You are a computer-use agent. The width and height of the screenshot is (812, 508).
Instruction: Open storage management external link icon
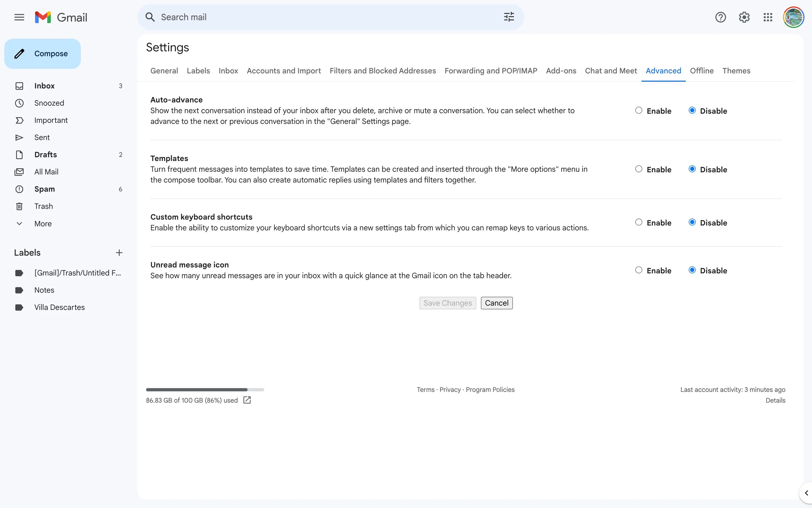tap(247, 400)
